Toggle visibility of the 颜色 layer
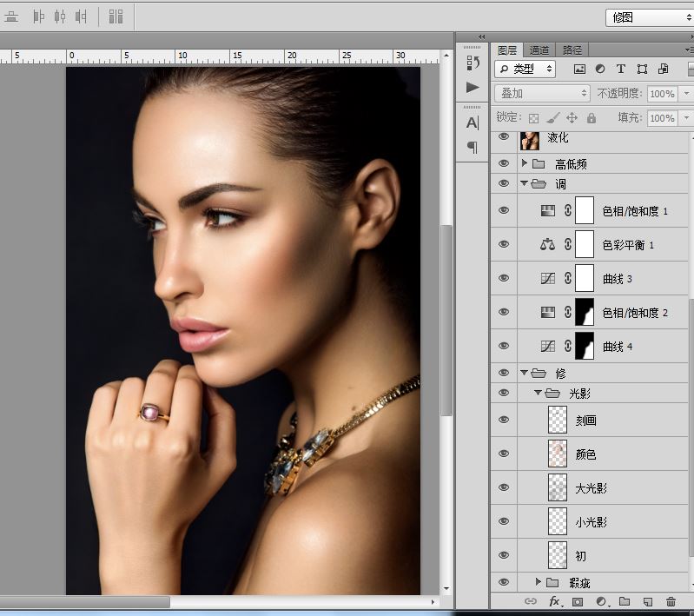 pos(503,454)
